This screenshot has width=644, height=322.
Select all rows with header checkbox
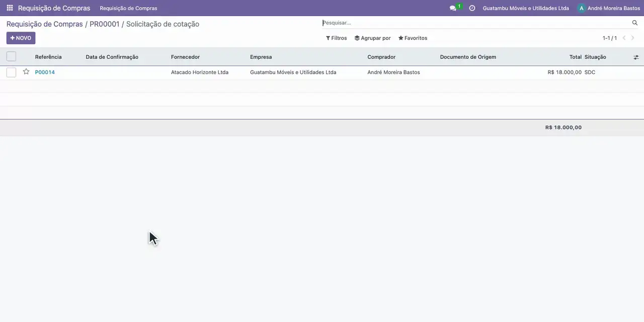pos(11,56)
